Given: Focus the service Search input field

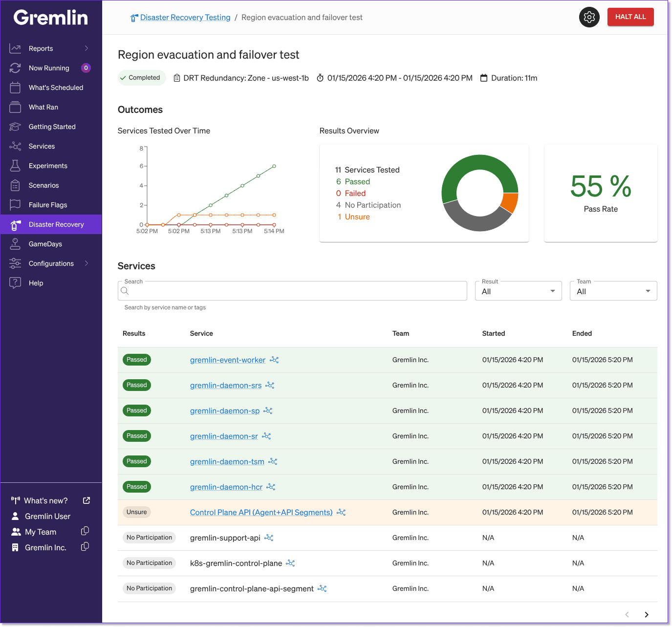Looking at the screenshot, I should tap(292, 291).
